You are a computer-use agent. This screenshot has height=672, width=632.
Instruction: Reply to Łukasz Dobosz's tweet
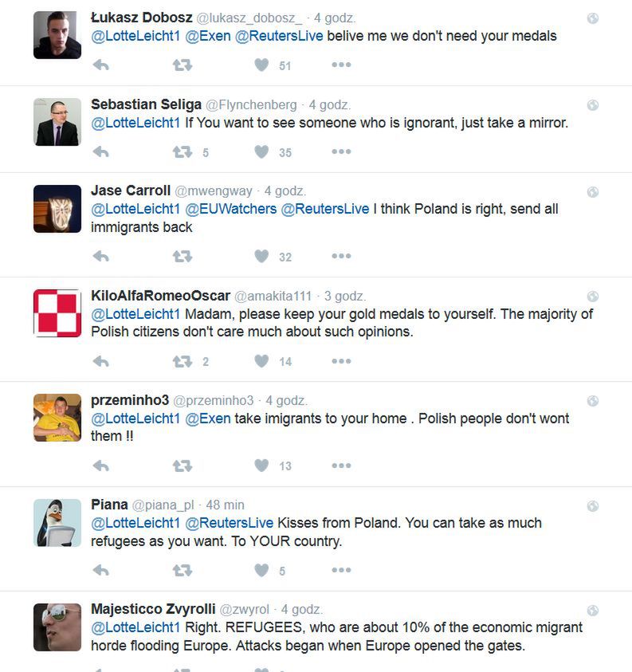(101, 65)
